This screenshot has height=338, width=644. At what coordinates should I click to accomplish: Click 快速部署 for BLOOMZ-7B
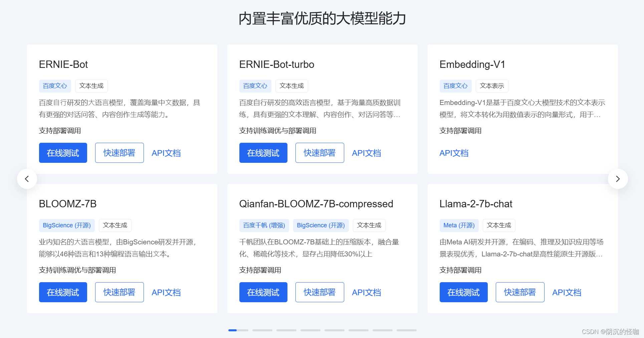119,292
